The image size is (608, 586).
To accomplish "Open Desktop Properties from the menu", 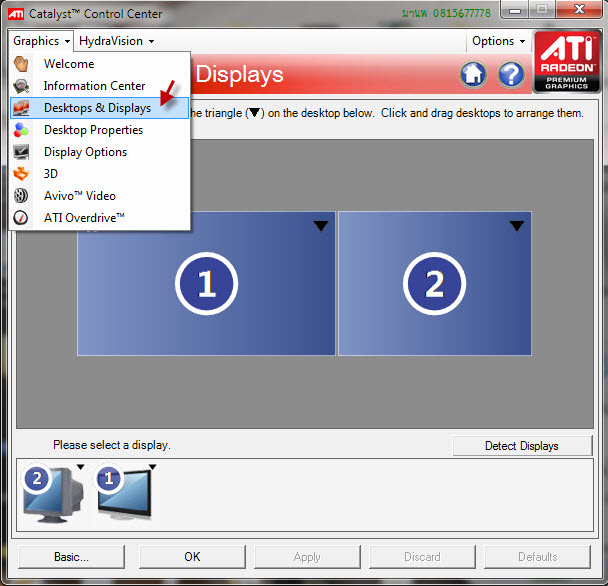I will pyautogui.click(x=99, y=130).
